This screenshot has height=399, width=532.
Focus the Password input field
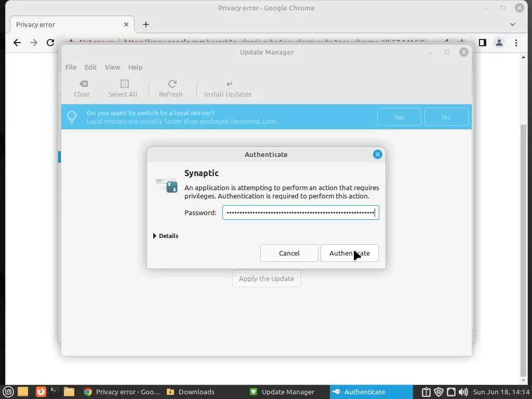coord(301,212)
